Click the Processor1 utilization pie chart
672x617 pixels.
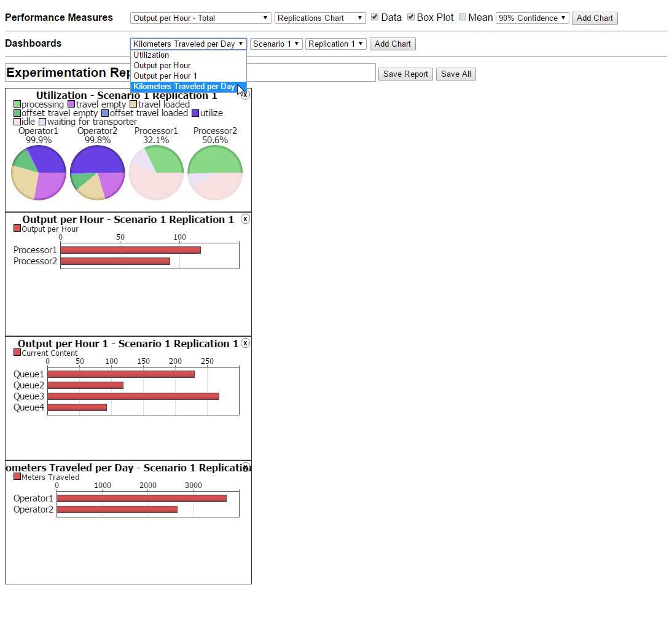[156, 173]
